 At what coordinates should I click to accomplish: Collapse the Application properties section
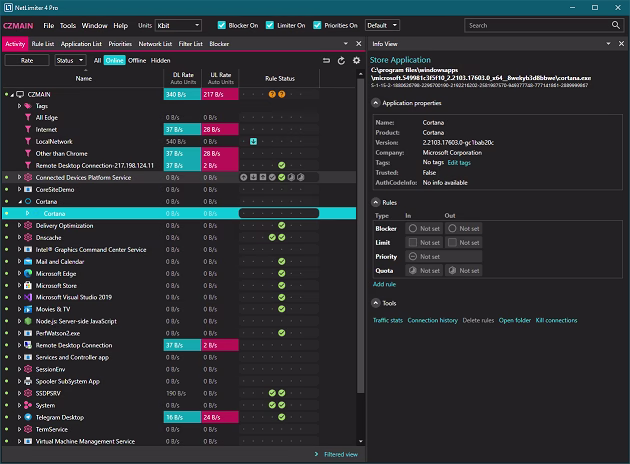(x=375, y=103)
